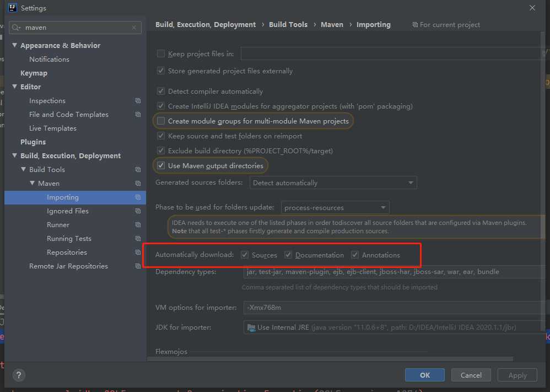The height and width of the screenshot is (392, 550).
Task: Toggle automatic download of Documentation
Action: pyautogui.click(x=288, y=255)
